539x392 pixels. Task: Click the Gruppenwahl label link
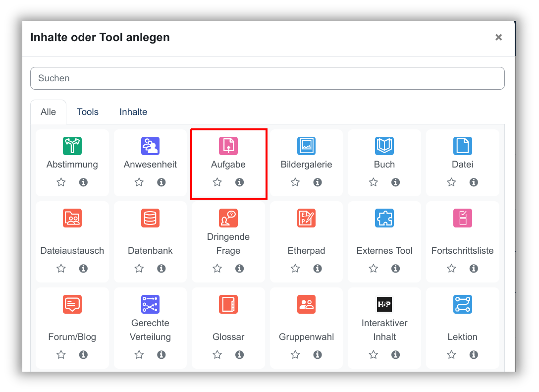(306, 337)
